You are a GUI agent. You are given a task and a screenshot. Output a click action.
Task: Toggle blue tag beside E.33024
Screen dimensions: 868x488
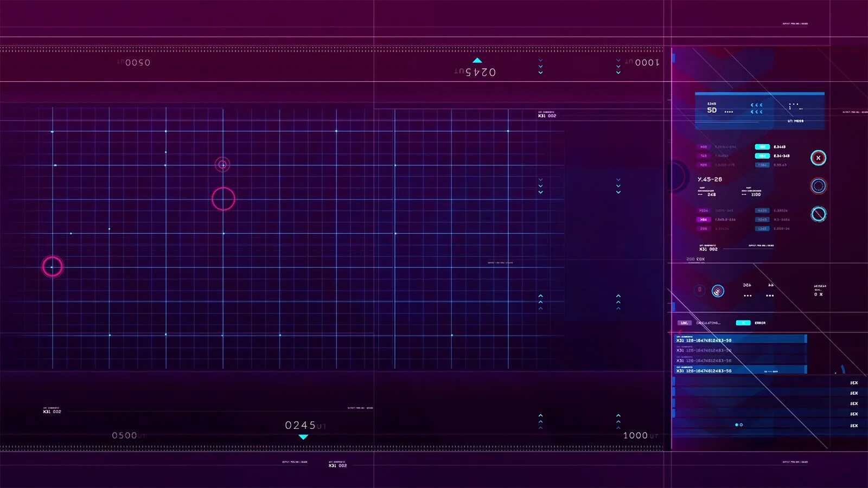coord(762,210)
